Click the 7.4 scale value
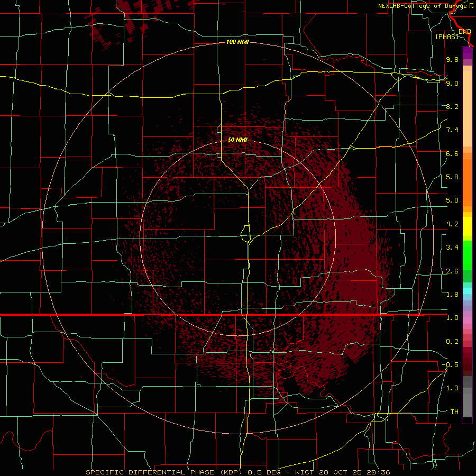Image resolution: width=476 pixels, height=476 pixels. pyautogui.click(x=452, y=130)
